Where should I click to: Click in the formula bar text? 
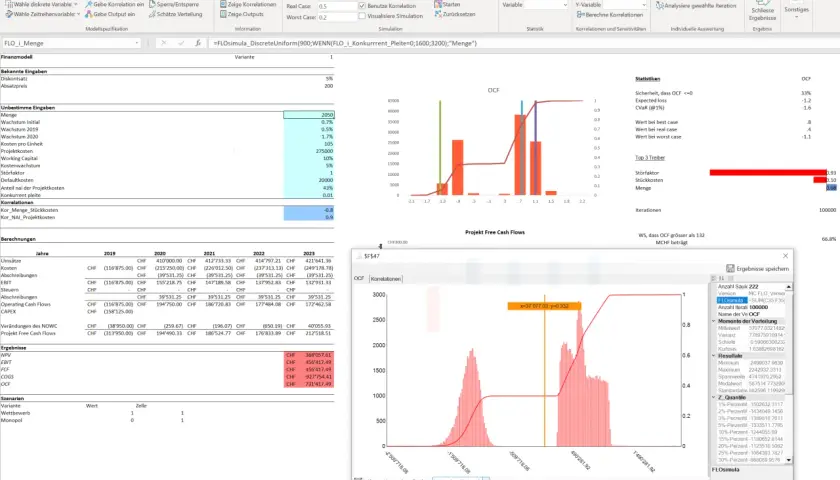344,43
